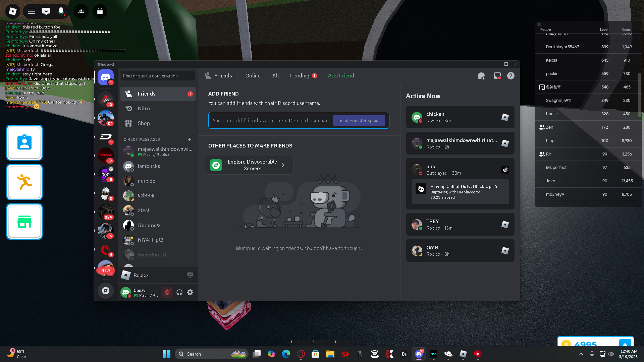Open Microsoft Edge from the taskbar
This screenshot has width=644, height=362.
pyautogui.click(x=286, y=354)
